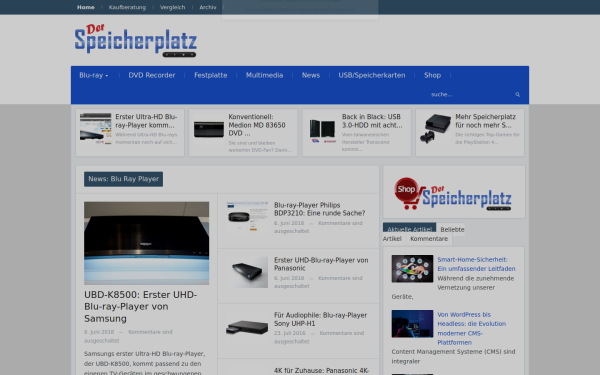
Task: Open thumbnail of Medion MD 83650 teaser
Action: point(209,129)
